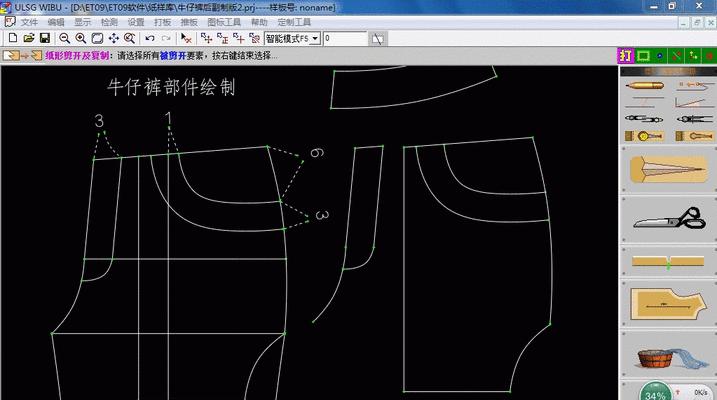The height and width of the screenshot is (400, 717).
Task: Open the 定制工具 menu
Action: [294, 22]
